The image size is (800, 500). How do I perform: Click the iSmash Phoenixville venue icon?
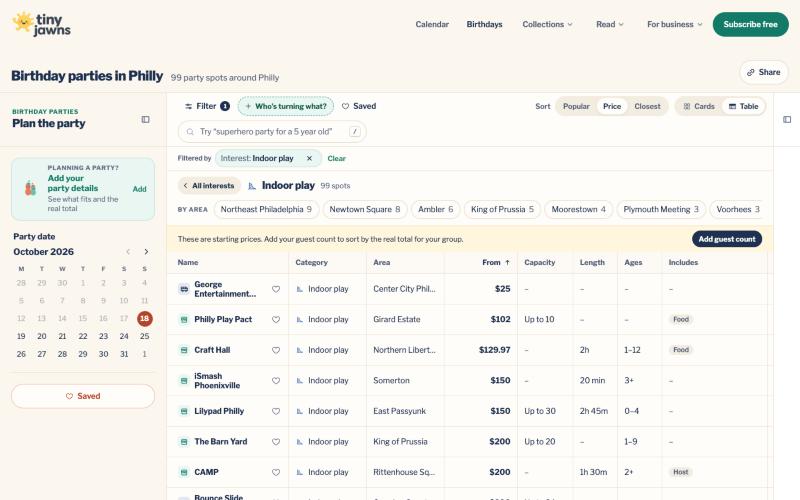pos(184,381)
